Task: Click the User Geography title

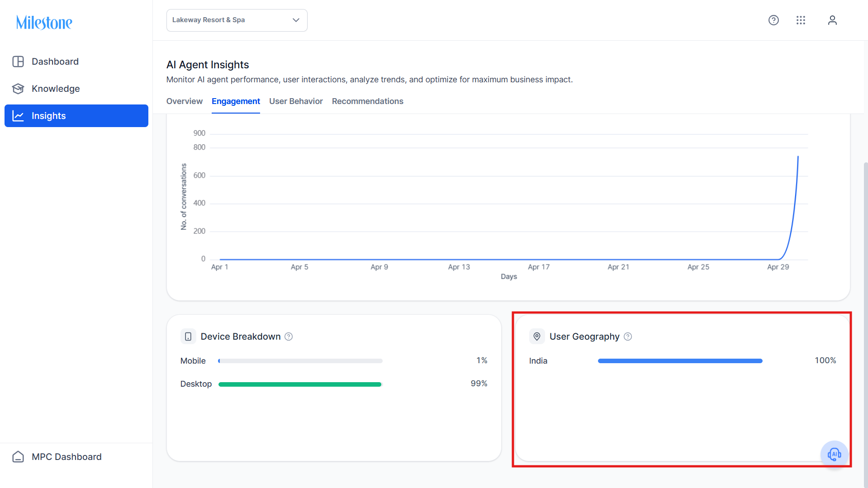Action: (x=584, y=336)
